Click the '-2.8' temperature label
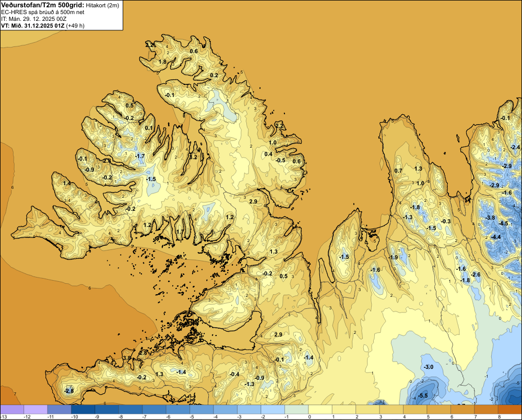Image resolution: width=522 pixels, height=420 pixels. (x=69, y=391)
